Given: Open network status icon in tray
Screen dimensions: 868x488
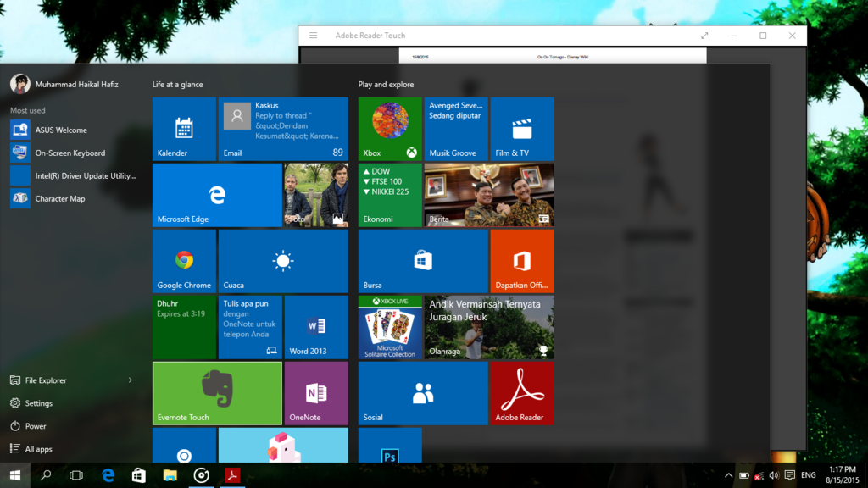Looking at the screenshot, I should (759, 475).
